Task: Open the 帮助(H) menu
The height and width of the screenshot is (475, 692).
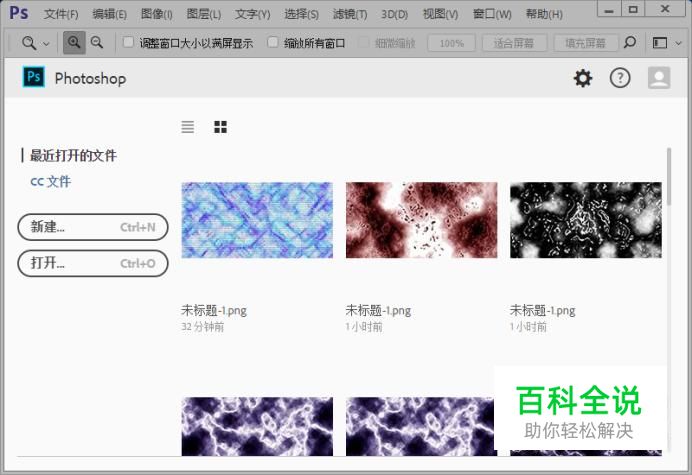Action: [544, 14]
